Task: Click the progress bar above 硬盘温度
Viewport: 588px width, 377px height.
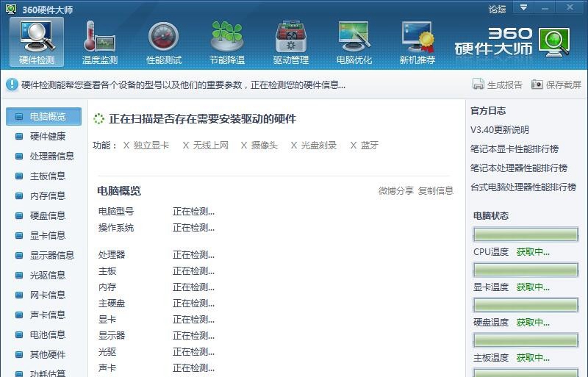Action: coord(526,306)
